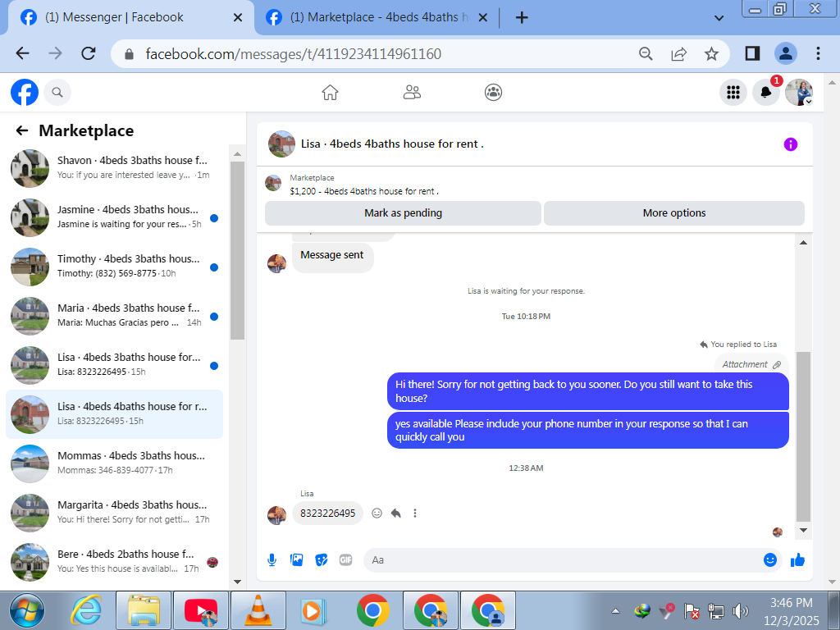Launch Internet Explorer from taskbar

point(85,610)
